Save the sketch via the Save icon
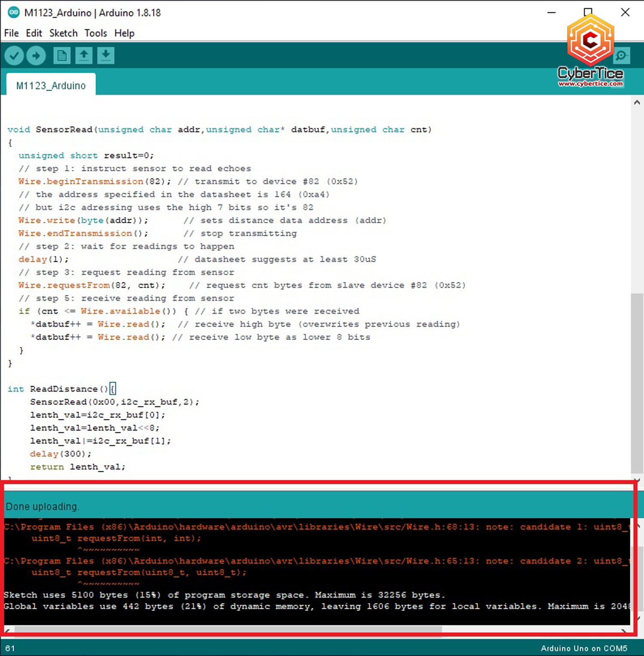Image resolution: width=644 pixels, height=656 pixels. click(106, 55)
